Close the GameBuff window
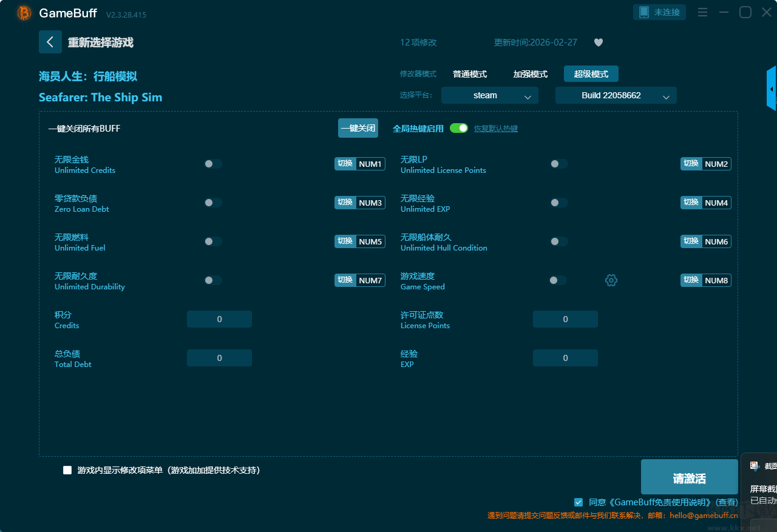The image size is (777, 532). pyautogui.click(x=767, y=12)
